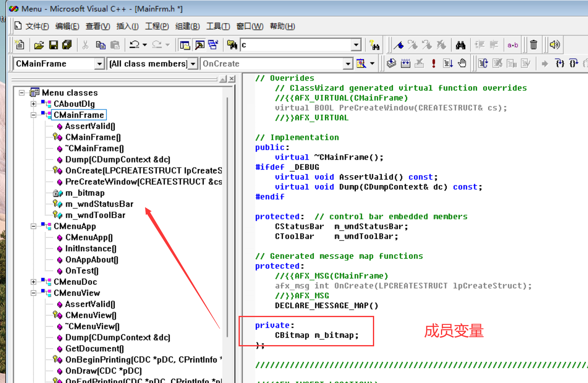Open the OnCreate members combo dropdown
Viewport: 588px width, 383px height.
(348, 64)
